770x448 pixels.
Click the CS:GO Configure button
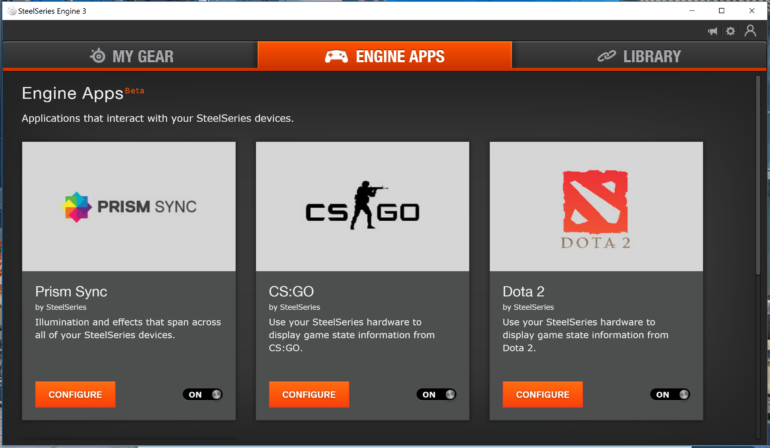point(309,394)
